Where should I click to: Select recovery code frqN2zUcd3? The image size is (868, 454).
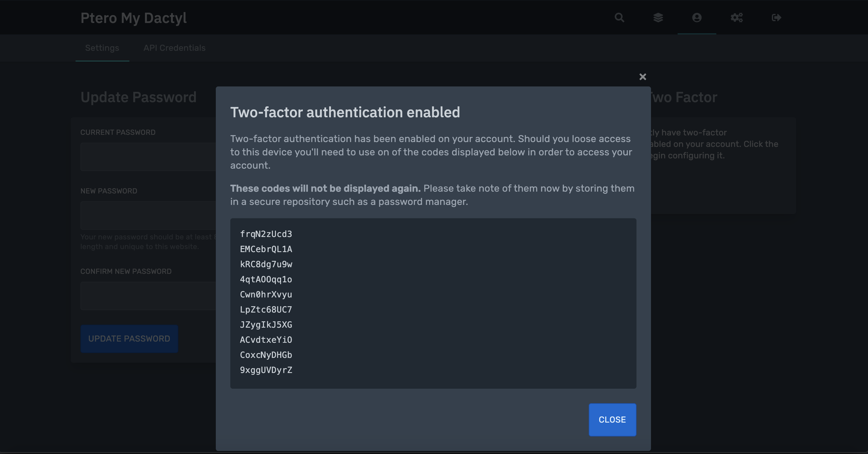click(x=266, y=234)
